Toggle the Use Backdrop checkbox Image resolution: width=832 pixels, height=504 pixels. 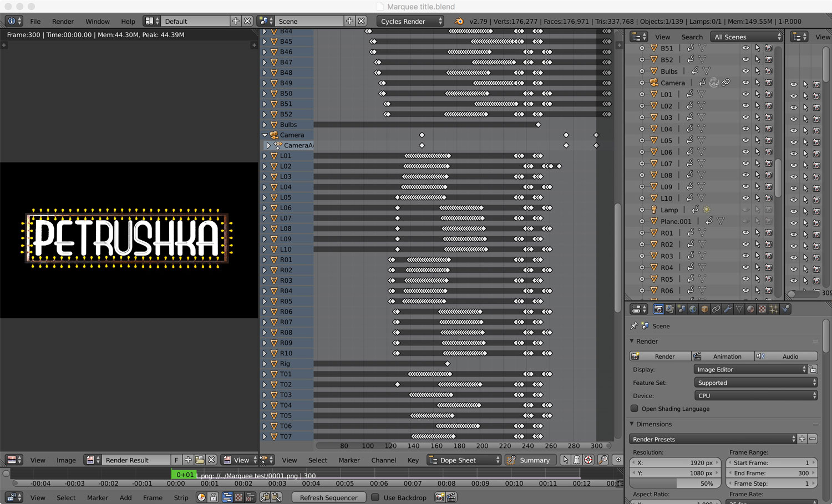click(x=376, y=497)
